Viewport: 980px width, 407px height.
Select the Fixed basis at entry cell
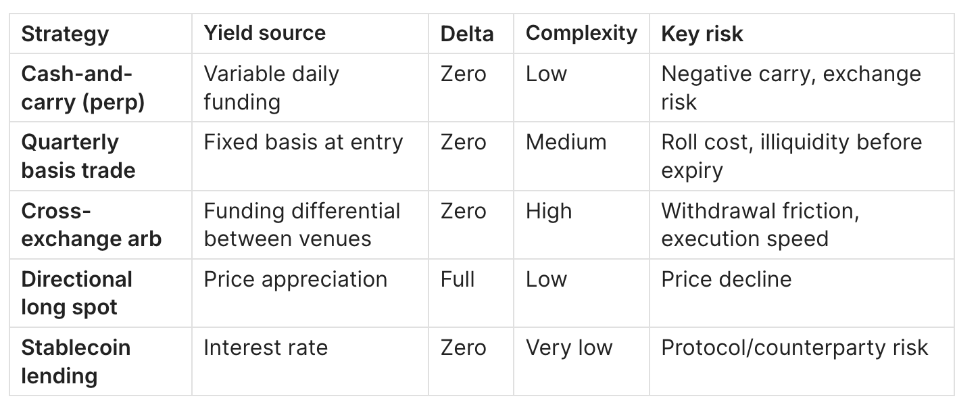[x=303, y=143]
